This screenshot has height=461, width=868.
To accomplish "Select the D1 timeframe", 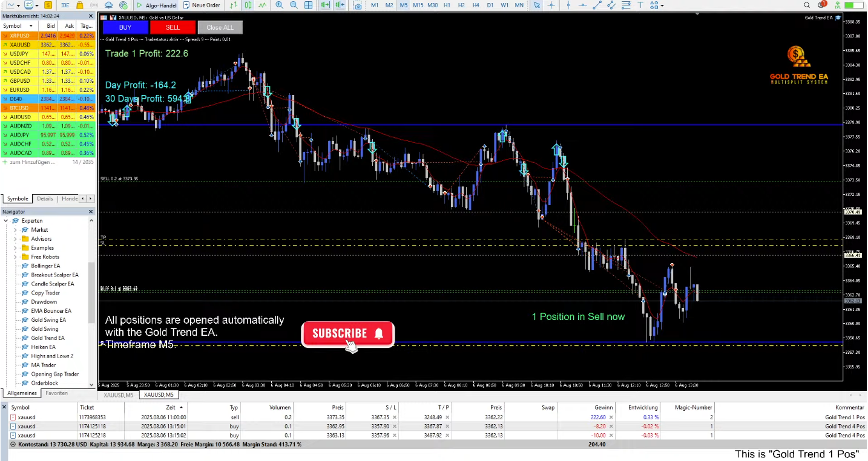I will [490, 5].
